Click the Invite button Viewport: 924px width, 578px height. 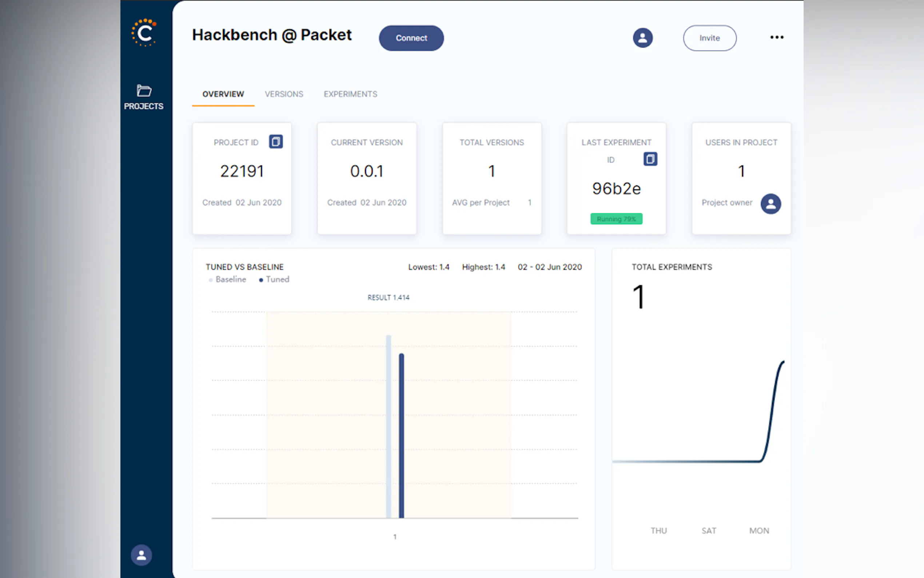[709, 38]
